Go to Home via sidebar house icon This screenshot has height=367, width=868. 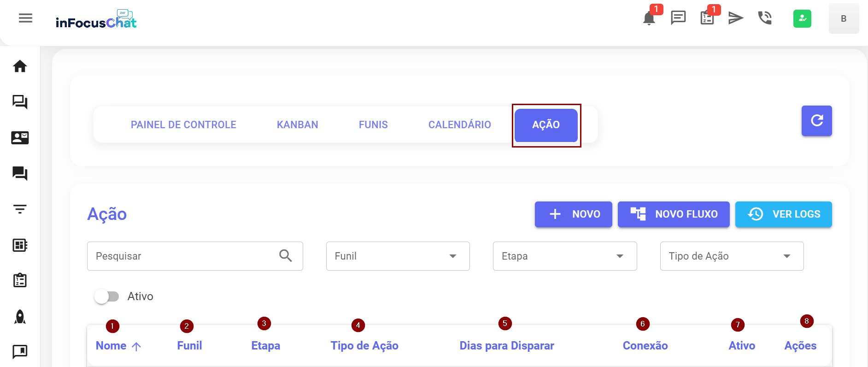pyautogui.click(x=20, y=66)
